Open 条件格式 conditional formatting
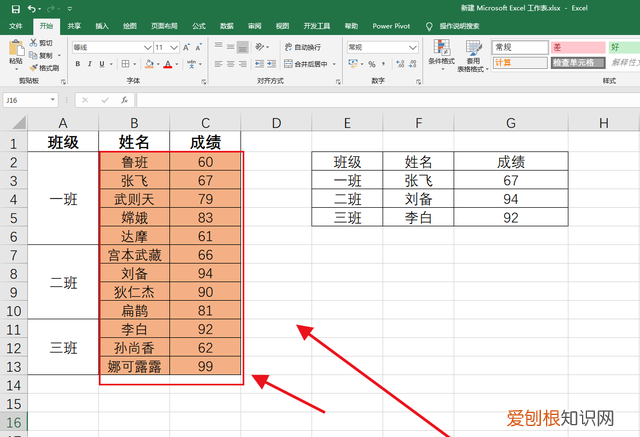Viewport: 640px width, 437px height. [441, 54]
